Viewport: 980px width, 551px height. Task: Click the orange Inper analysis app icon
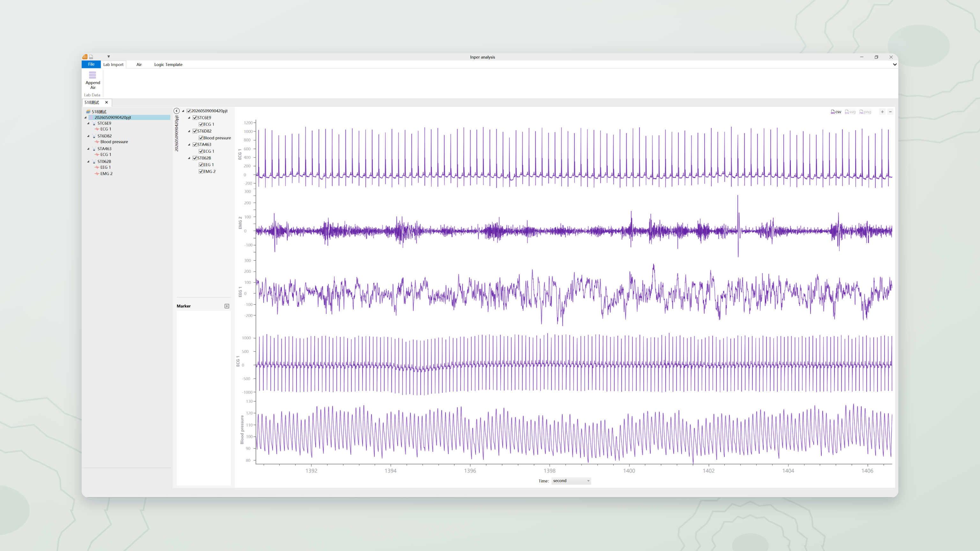pos(85,57)
